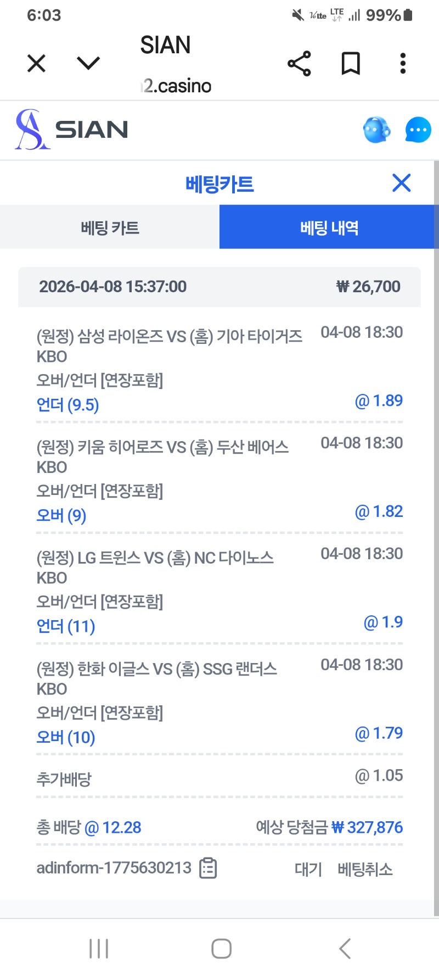
Task: Tap the 언더 (9.5) selection
Action: (67, 405)
